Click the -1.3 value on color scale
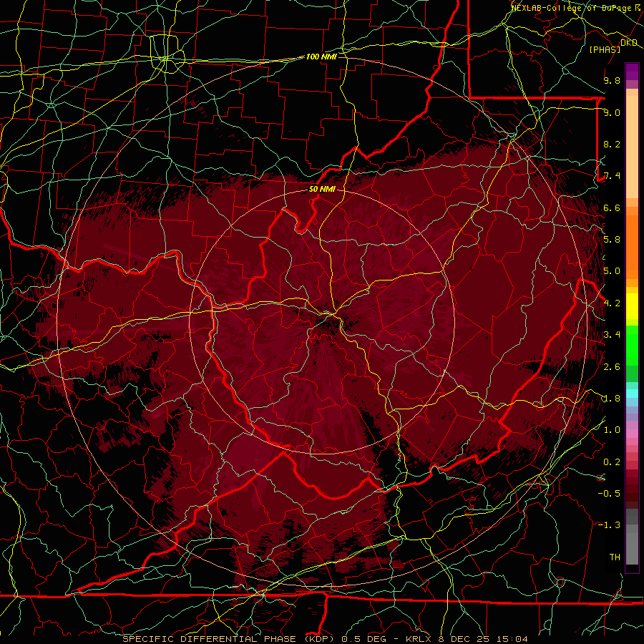The height and width of the screenshot is (644, 644). [609, 525]
